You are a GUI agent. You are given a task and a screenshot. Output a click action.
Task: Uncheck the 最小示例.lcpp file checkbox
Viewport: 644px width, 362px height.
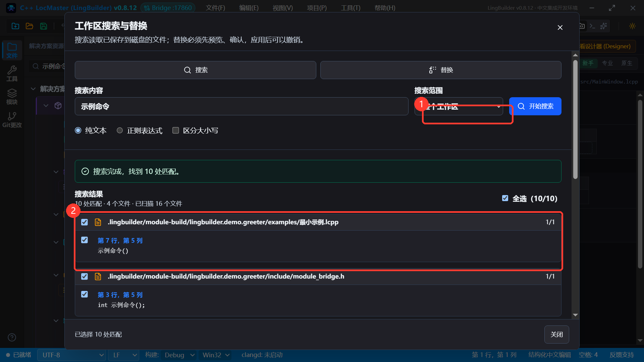(85, 222)
